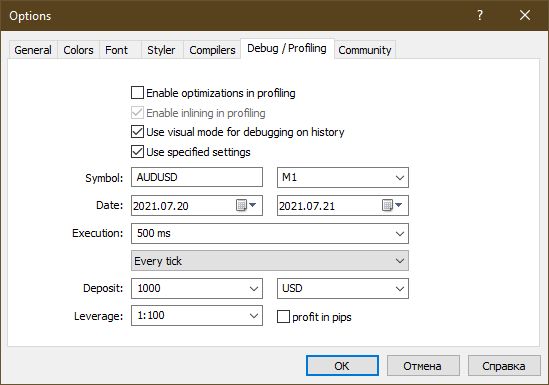Switch to the Colors tab

point(78,50)
